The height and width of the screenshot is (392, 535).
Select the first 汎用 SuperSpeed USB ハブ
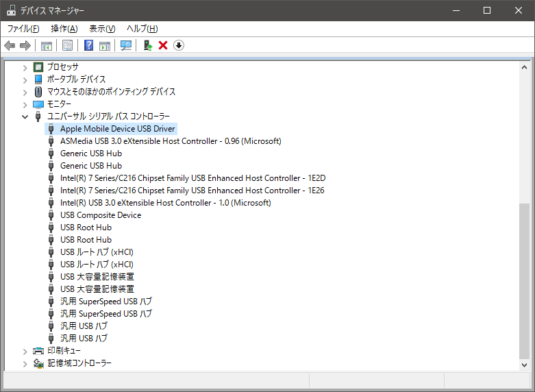click(x=106, y=301)
